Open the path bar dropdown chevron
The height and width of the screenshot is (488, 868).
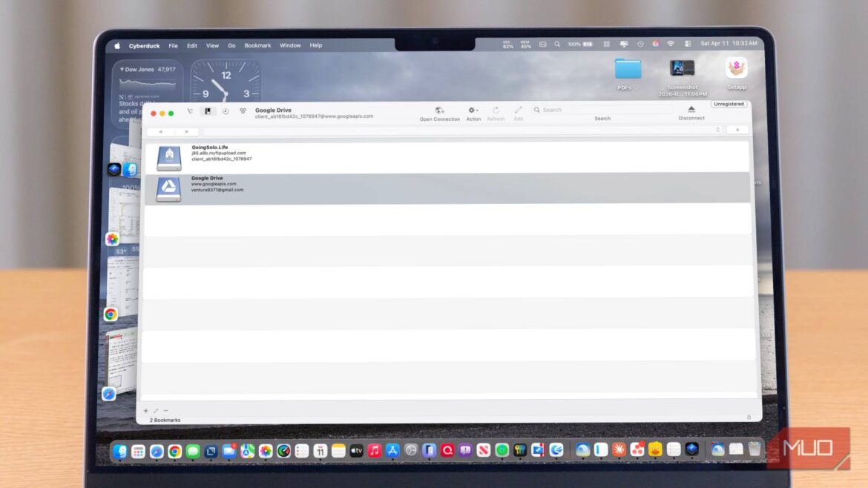[717, 131]
